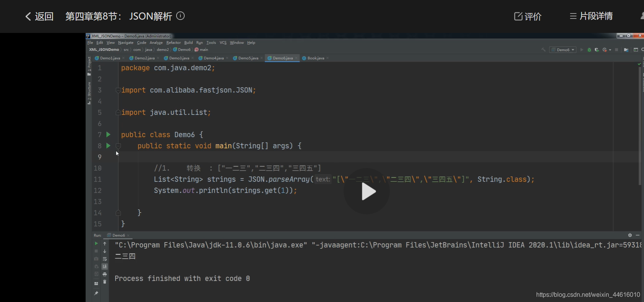Switch to Book.java editor tab

pyautogui.click(x=316, y=58)
